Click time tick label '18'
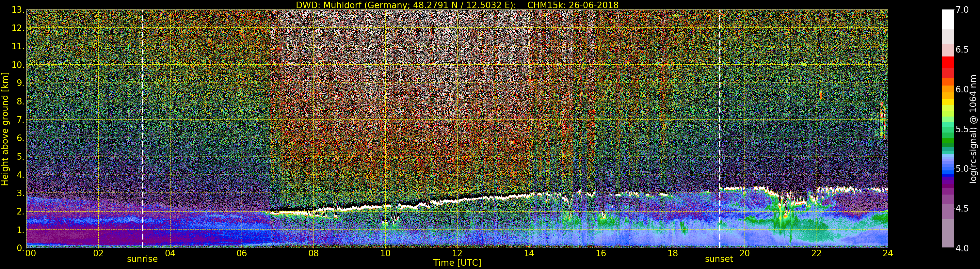Screen dimensions: 980x269 coord(673,253)
